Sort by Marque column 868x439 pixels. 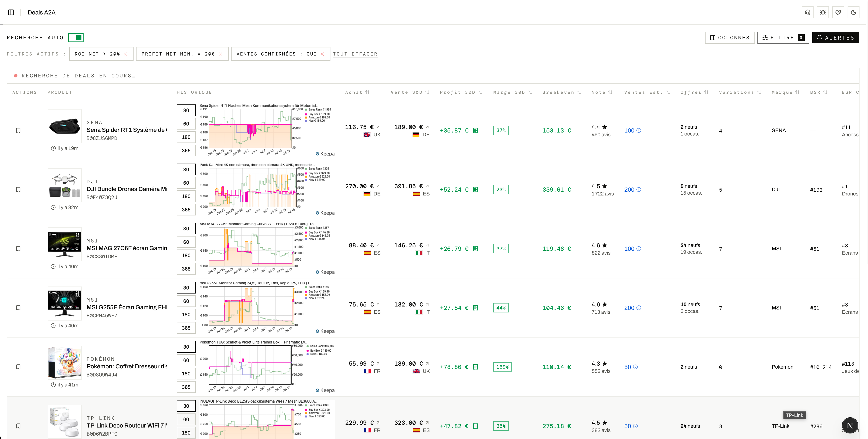point(785,92)
